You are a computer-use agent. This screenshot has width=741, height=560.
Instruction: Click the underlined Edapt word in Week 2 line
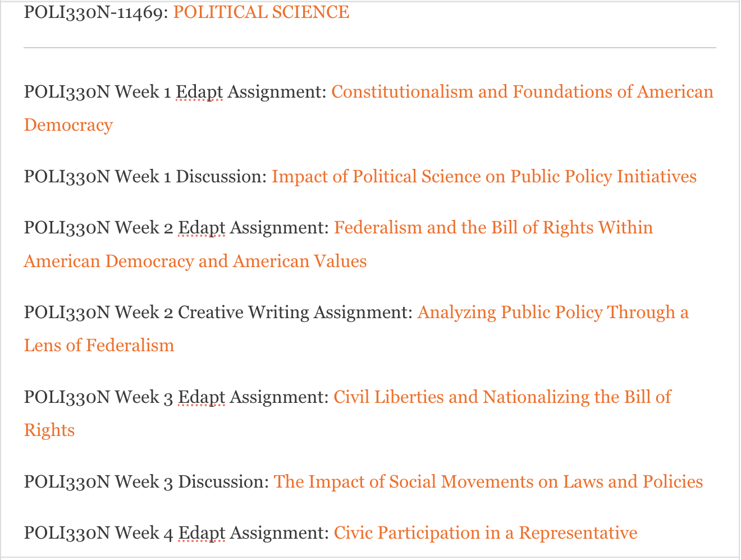coord(202,227)
